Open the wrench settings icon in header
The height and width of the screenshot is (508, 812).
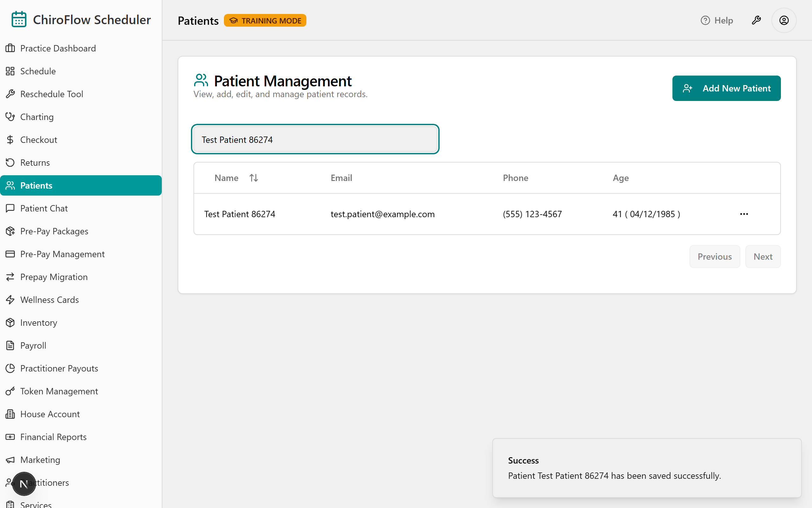tap(756, 20)
